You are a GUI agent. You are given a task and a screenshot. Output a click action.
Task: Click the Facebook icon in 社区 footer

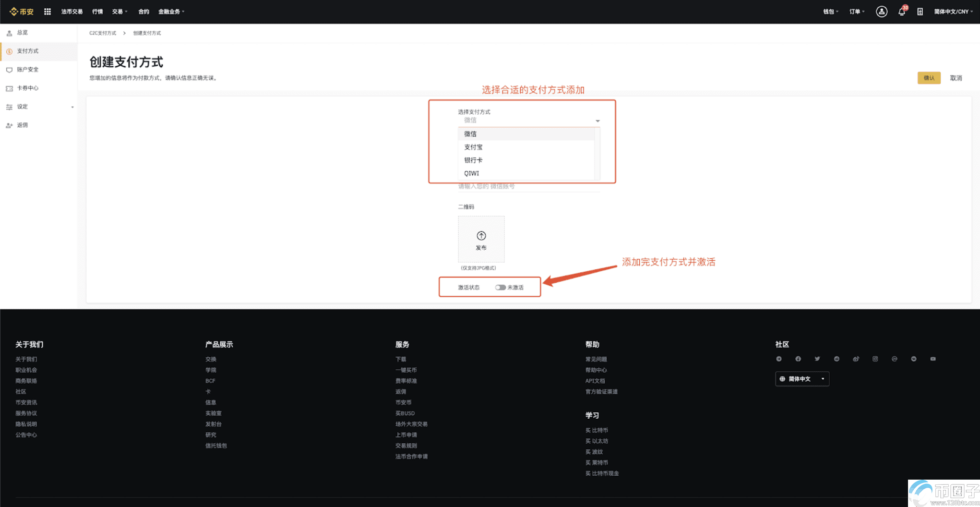798,359
